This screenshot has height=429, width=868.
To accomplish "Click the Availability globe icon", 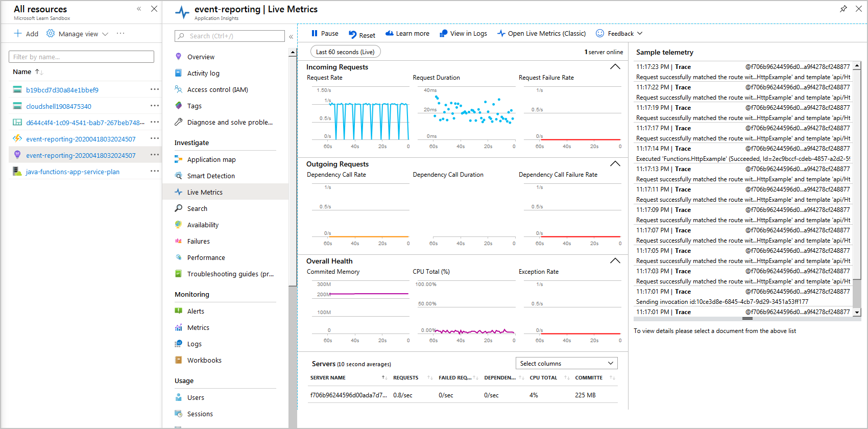I will (x=178, y=225).
